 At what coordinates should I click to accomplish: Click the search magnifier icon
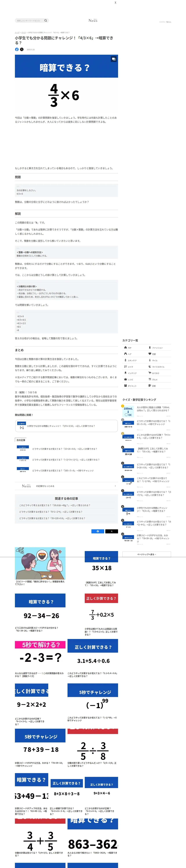pos(46,21)
